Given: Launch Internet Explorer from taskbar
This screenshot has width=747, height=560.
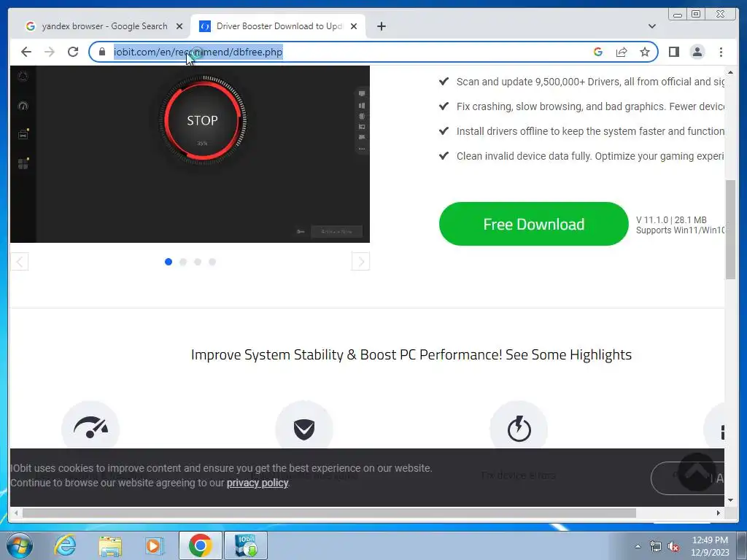Looking at the screenshot, I should coord(65,545).
